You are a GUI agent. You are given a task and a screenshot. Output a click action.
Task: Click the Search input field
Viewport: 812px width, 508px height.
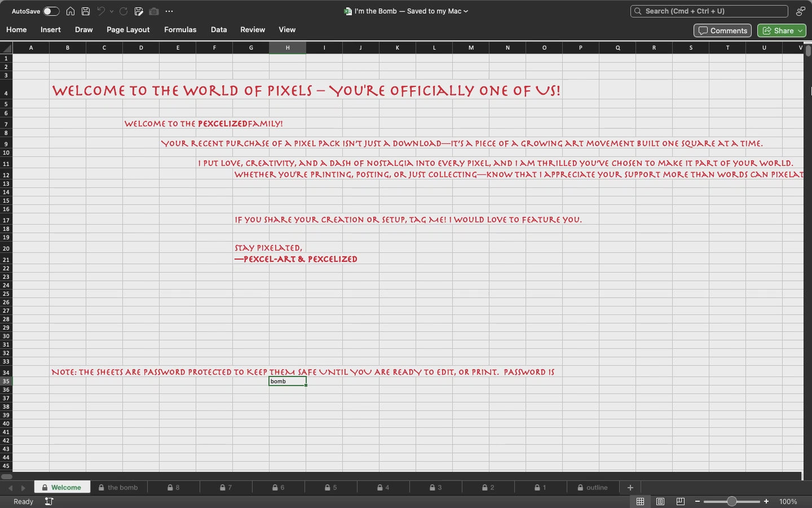point(709,11)
